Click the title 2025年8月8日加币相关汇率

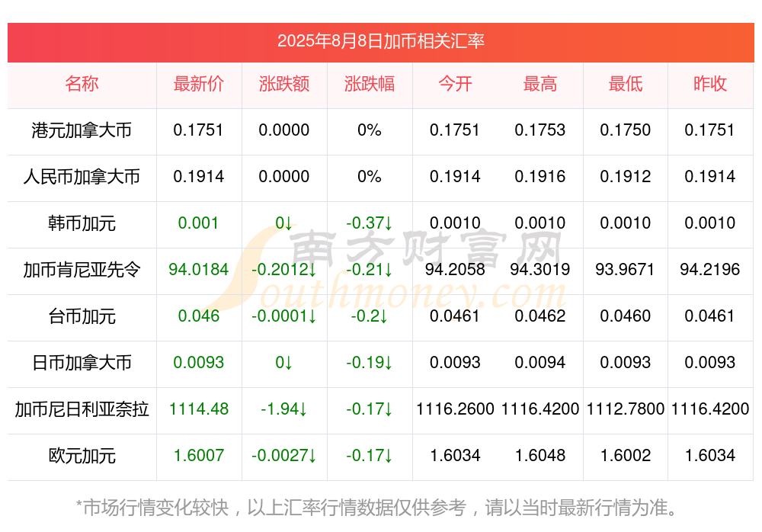click(x=380, y=41)
